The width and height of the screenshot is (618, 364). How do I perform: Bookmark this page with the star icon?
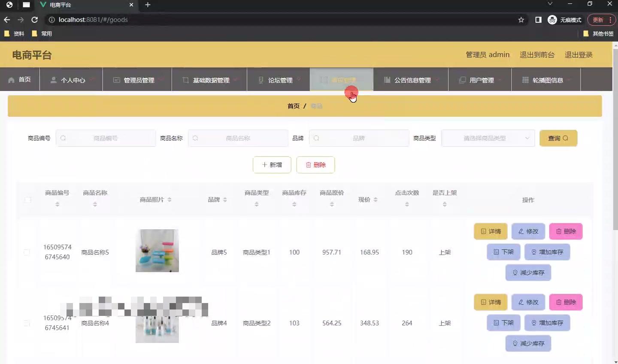click(521, 20)
